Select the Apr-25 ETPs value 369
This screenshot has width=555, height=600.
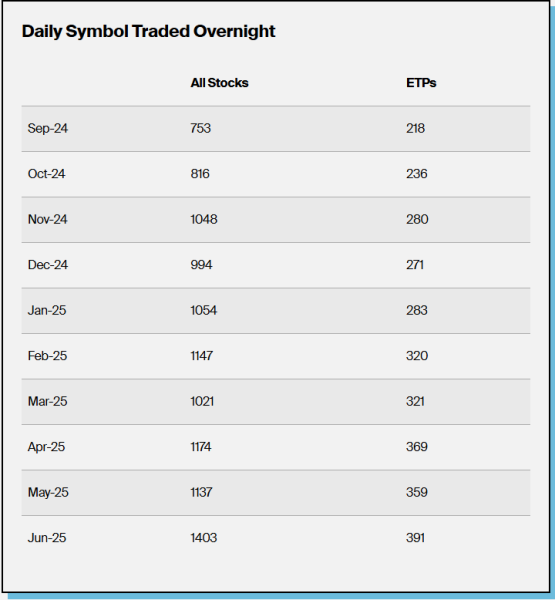416,447
